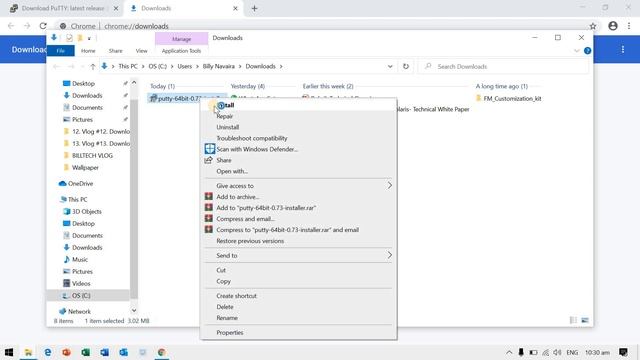Collapse the Today (1) group header
Viewport: 640px width, 360px height.
point(162,86)
